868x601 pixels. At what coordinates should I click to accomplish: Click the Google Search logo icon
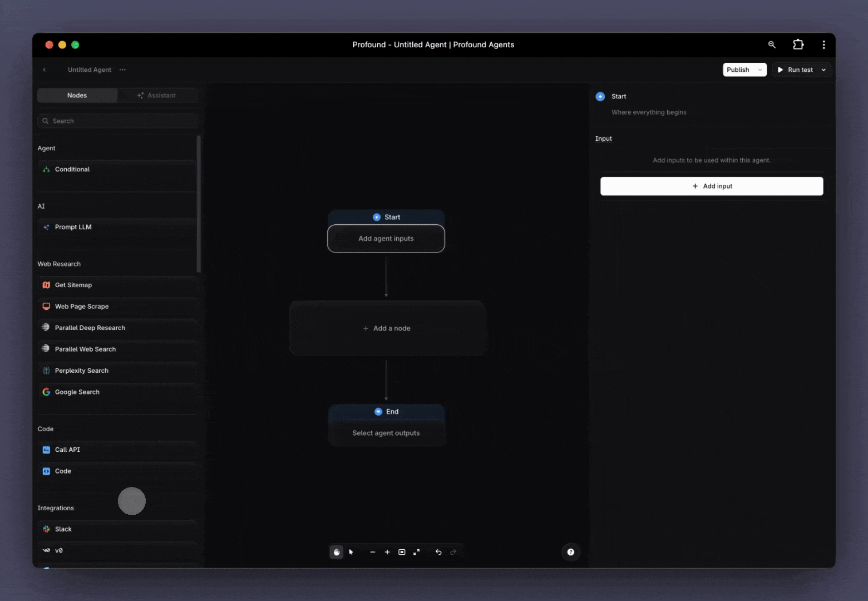tap(46, 392)
